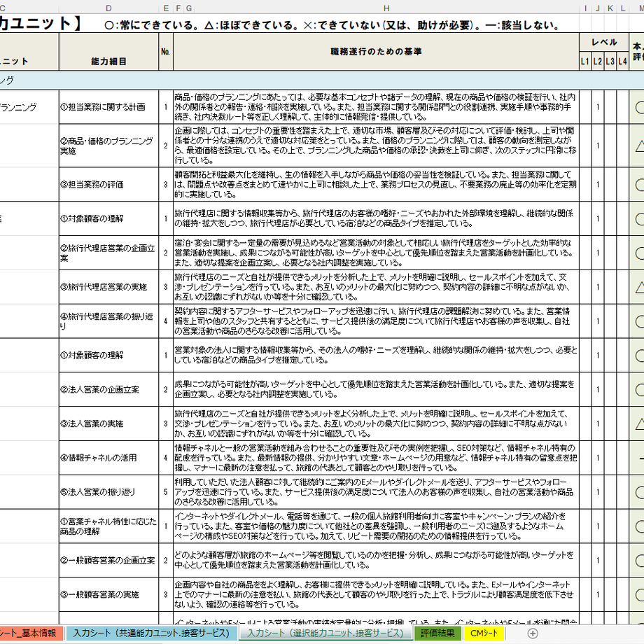Click criteria text starting 顧客開拓と利益最大化を維持し
This screenshot has height=644, width=644.
click(376, 184)
